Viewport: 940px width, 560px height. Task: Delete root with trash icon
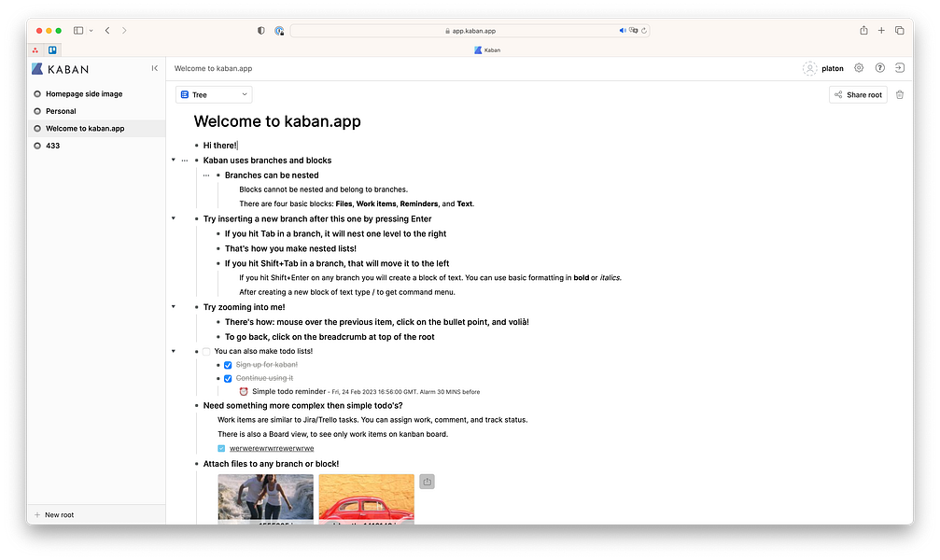coord(899,94)
